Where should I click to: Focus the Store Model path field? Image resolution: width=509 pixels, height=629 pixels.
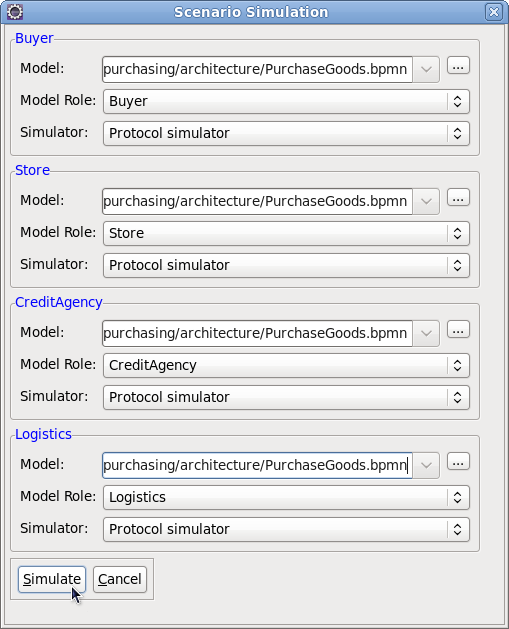point(257,201)
